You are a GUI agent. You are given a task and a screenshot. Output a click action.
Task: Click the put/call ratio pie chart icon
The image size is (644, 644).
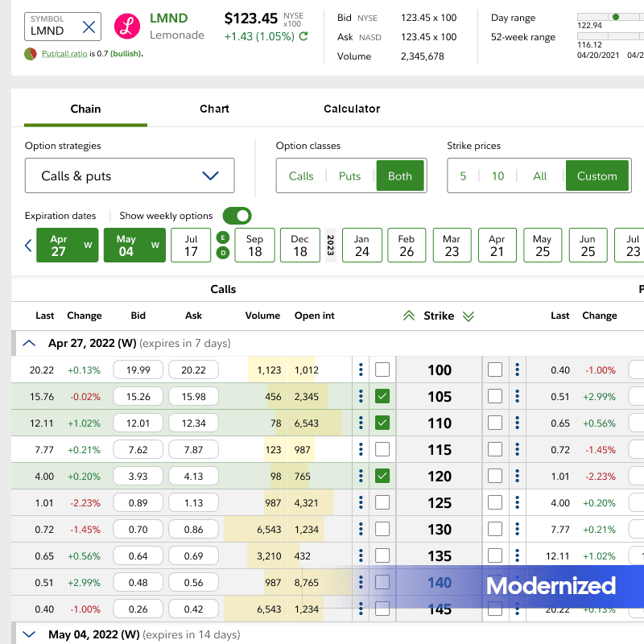31,54
